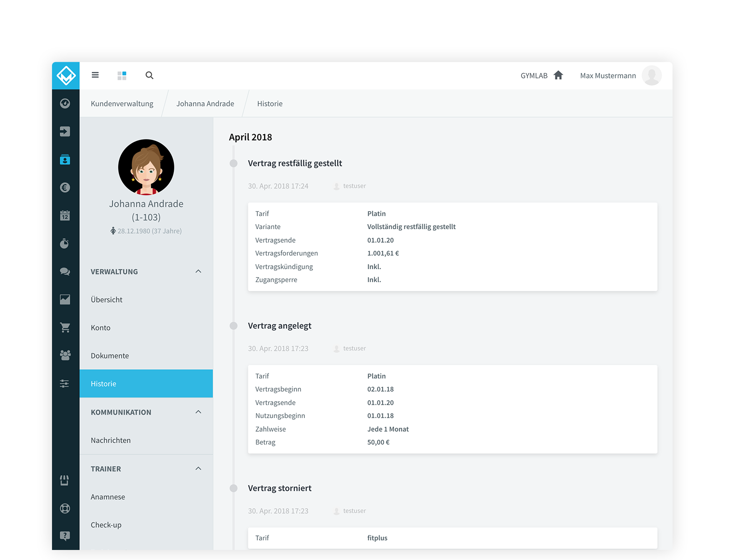The image size is (730, 560).
Task: Open the chart statistics sidebar icon
Action: pyautogui.click(x=65, y=299)
